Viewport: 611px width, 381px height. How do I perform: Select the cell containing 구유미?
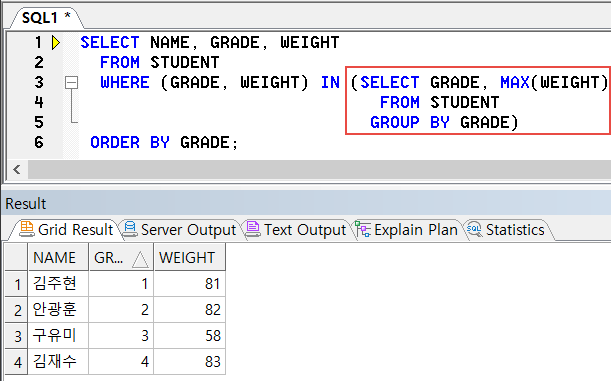58,335
